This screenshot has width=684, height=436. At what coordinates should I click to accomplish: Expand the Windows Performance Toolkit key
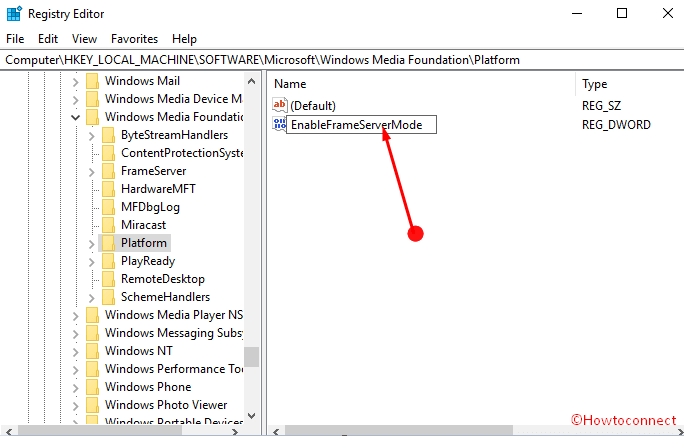pyautogui.click(x=75, y=370)
